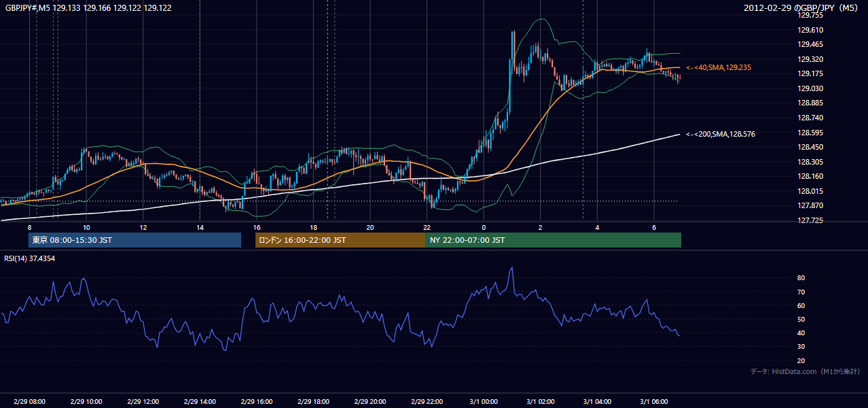
Task: Click price axis value 129.030
Action: (811, 88)
